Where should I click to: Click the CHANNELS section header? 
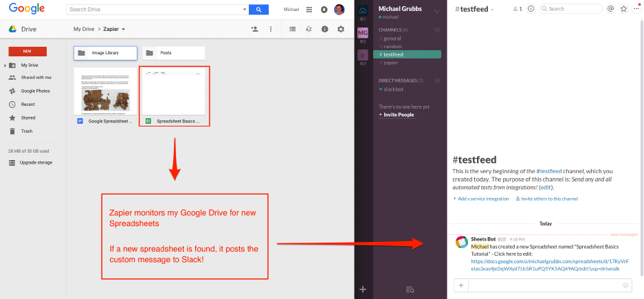pyautogui.click(x=392, y=30)
